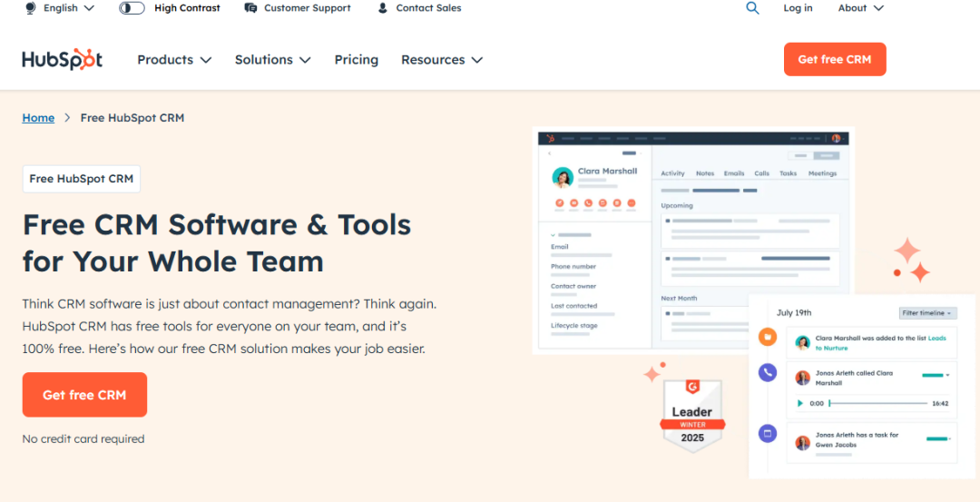This screenshot has width=980, height=502.
Task: Click the Log in link
Action: pos(798,8)
